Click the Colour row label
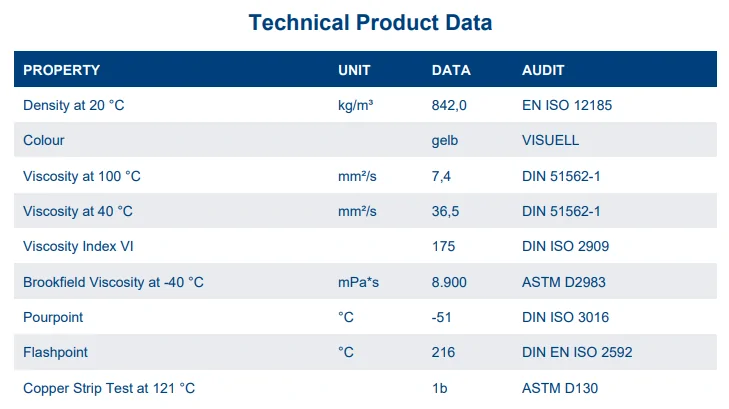Viewport: 729px width, 409px height. pyautogui.click(x=44, y=140)
